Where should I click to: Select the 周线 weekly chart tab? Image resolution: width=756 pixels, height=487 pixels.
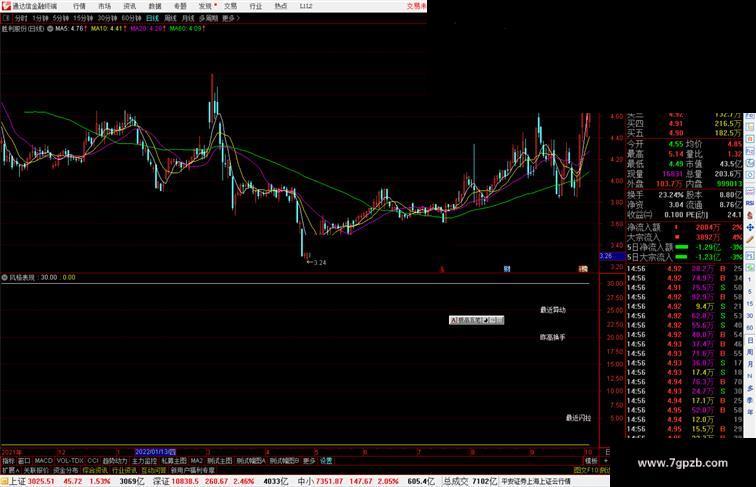point(171,18)
